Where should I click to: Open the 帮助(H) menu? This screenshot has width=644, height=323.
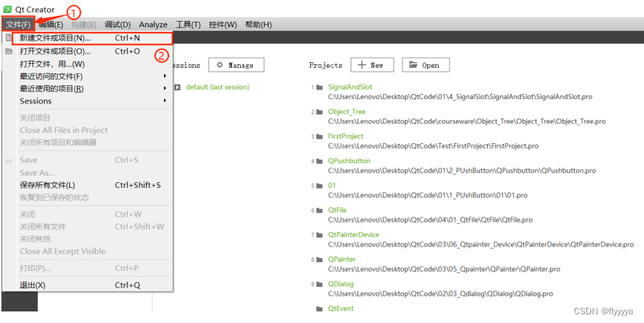click(258, 25)
